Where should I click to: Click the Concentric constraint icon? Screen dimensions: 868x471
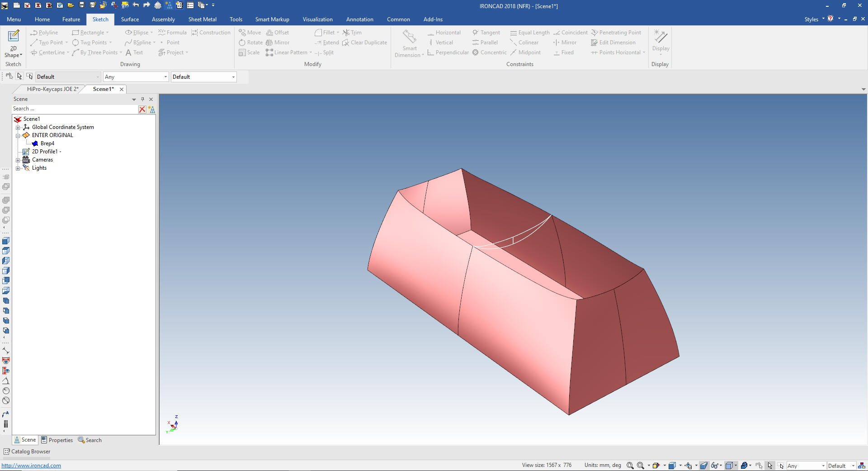(476, 52)
